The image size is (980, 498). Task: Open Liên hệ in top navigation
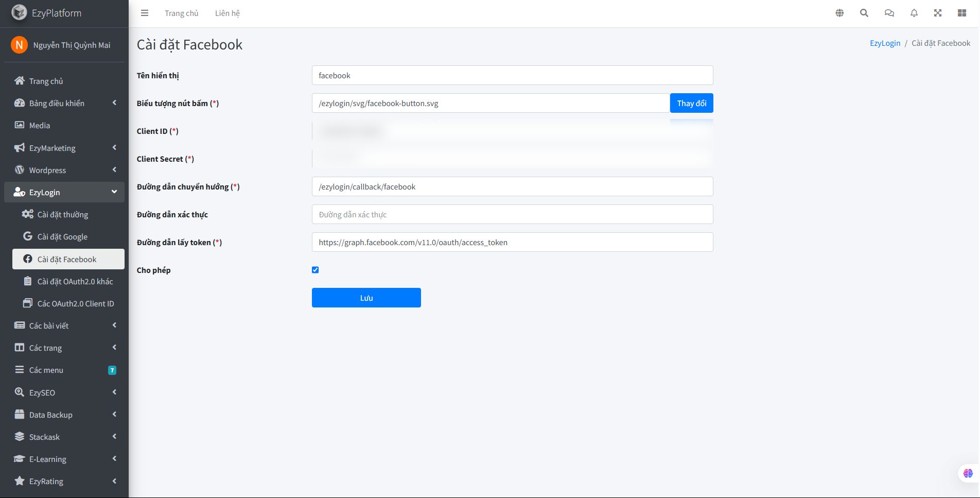pyautogui.click(x=227, y=13)
